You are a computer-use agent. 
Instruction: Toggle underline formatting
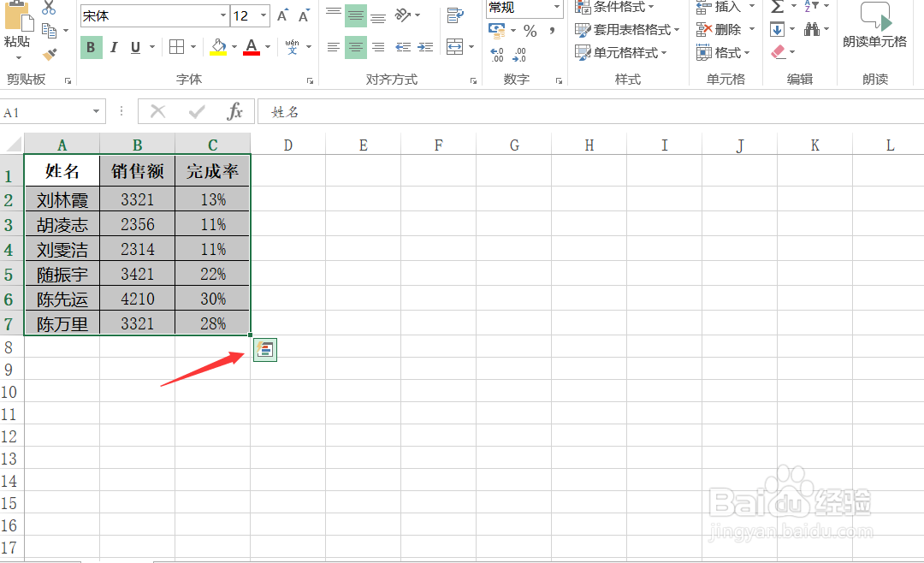135,47
